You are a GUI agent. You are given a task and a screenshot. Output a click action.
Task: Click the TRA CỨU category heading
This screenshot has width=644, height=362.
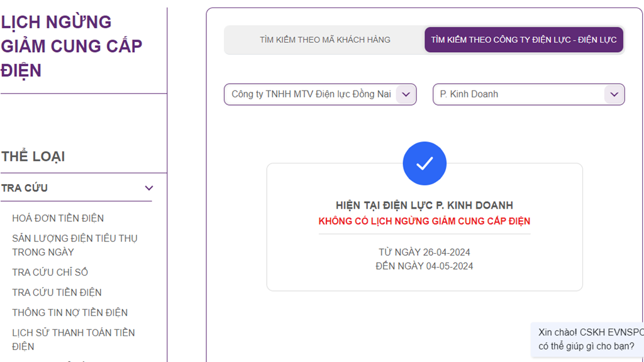coord(25,188)
